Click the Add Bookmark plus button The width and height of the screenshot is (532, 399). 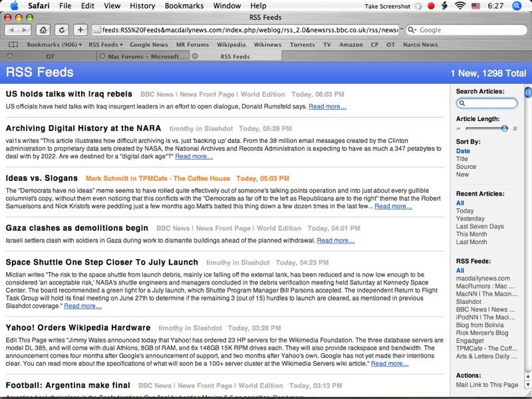[x=80, y=30]
